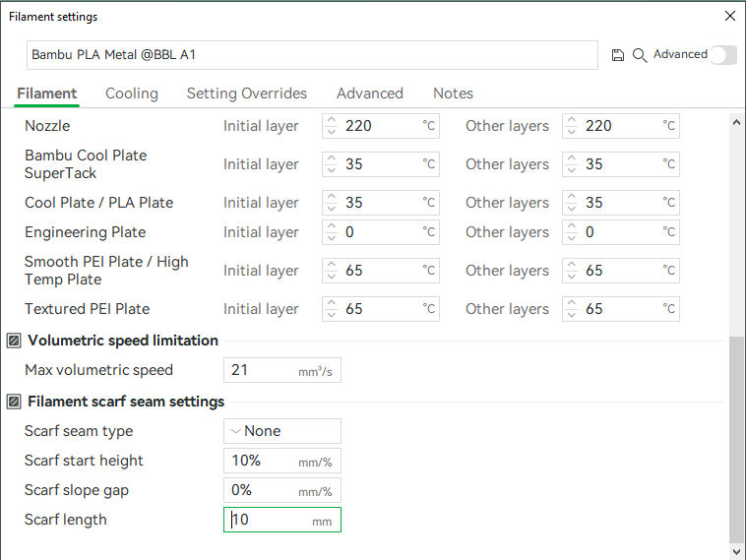
Task: Increase SuperTack initial layer temperature
Action: point(332,158)
